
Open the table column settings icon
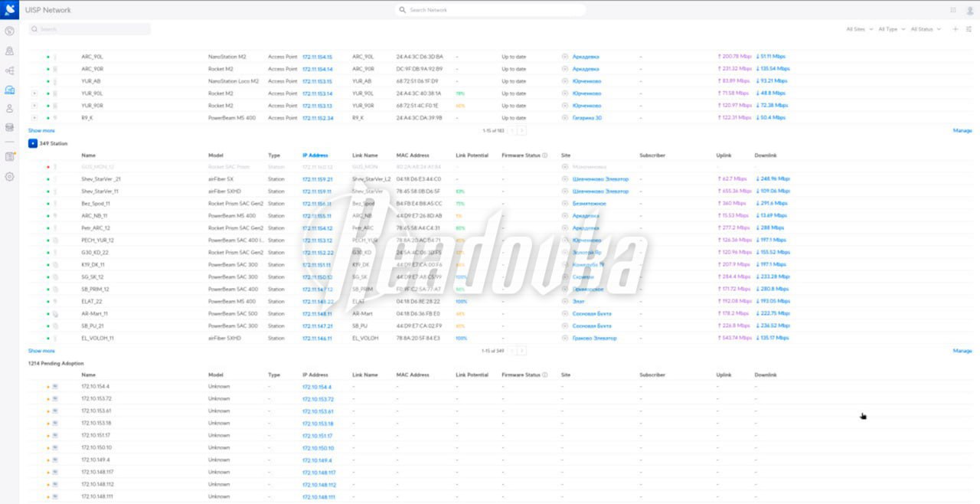(969, 29)
